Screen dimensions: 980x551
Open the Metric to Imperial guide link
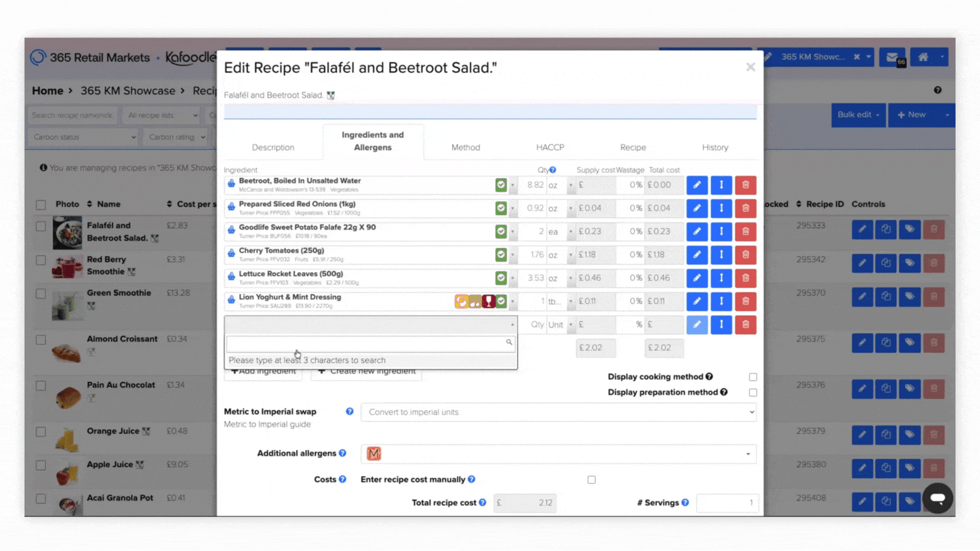[267, 424]
